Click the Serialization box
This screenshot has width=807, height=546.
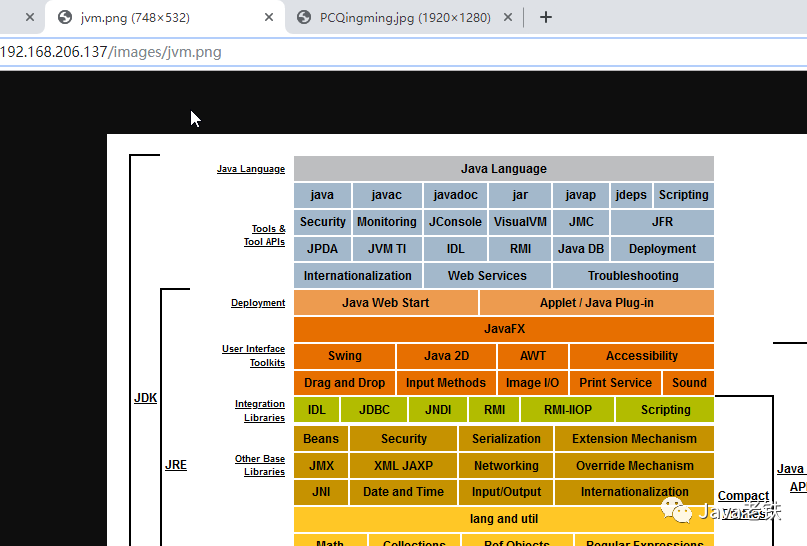pos(506,439)
